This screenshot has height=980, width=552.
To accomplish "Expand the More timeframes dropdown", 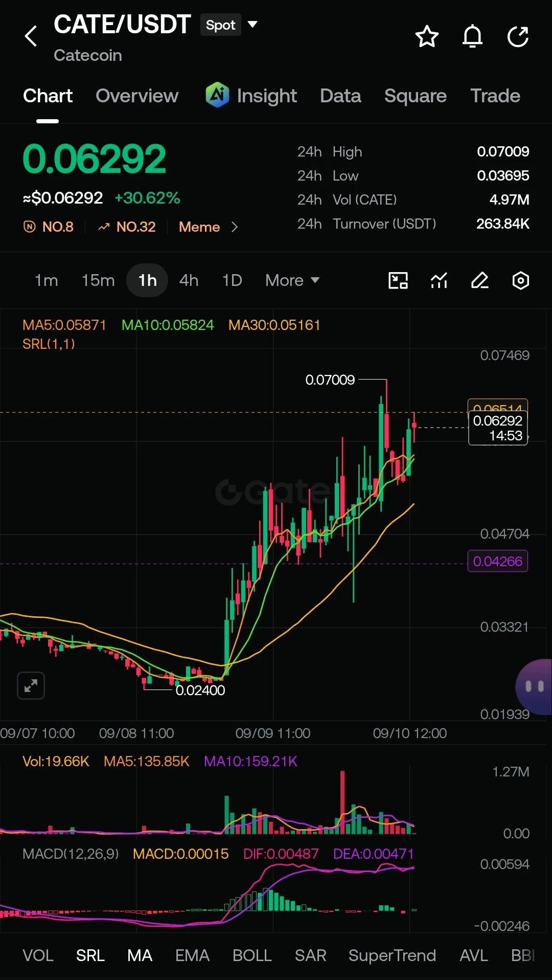I will pos(292,280).
